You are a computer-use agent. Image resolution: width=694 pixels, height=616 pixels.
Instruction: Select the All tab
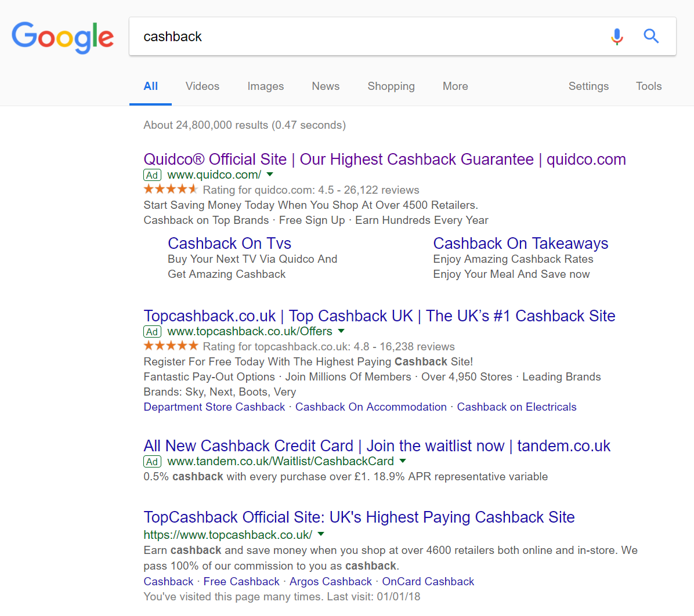[150, 86]
